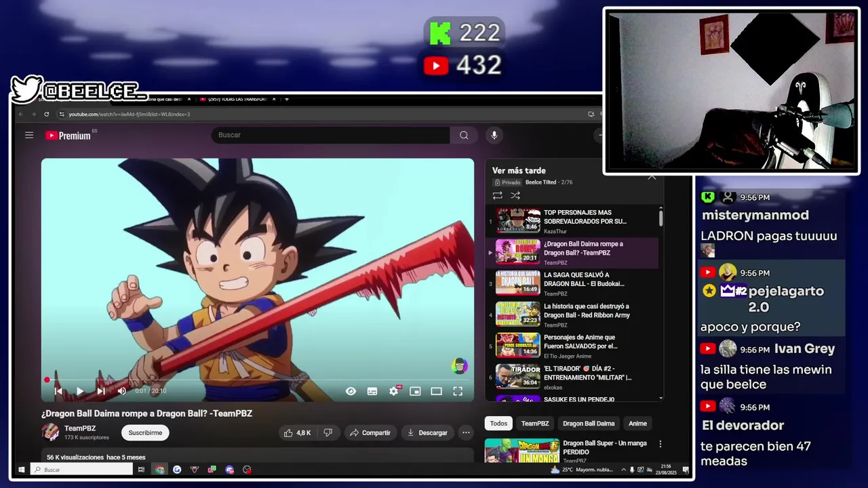This screenshot has height=488, width=868.
Task: Select the Anime filter chip
Action: [x=637, y=424]
